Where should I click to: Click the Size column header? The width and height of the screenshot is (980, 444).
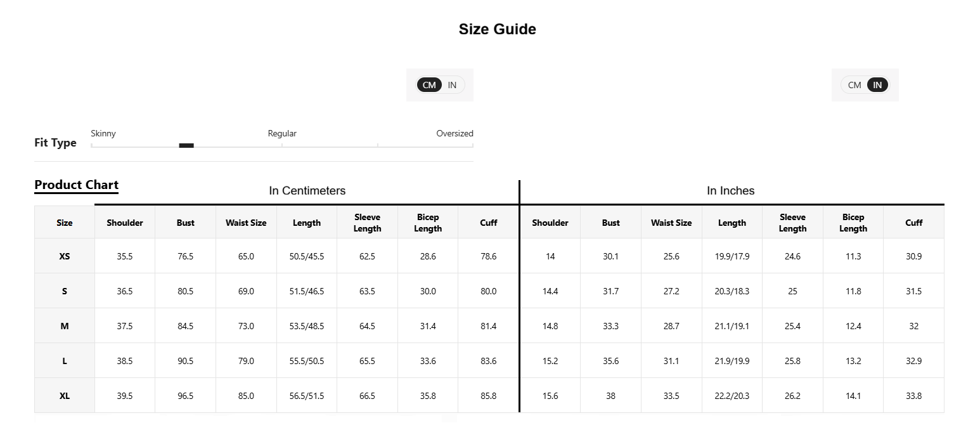click(x=65, y=223)
